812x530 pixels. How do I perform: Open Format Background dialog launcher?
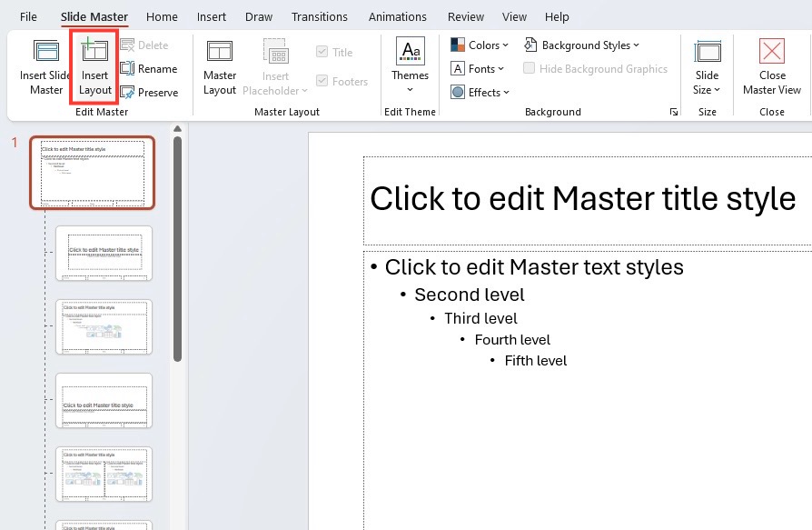[673, 112]
